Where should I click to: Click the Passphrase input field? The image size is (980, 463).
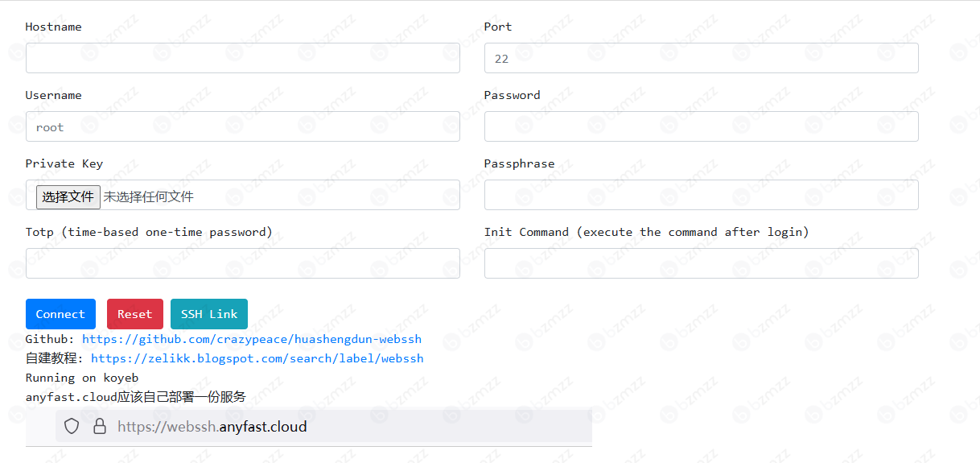pyautogui.click(x=701, y=195)
